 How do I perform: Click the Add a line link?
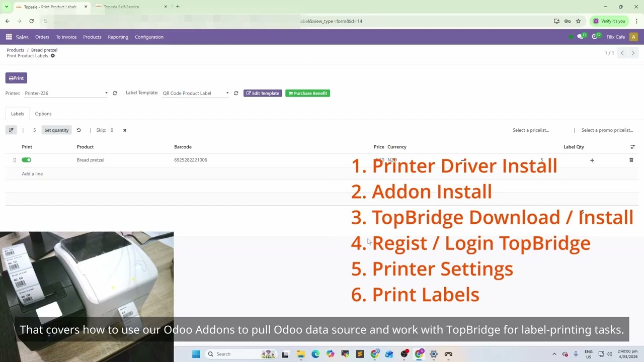coord(32,173)
